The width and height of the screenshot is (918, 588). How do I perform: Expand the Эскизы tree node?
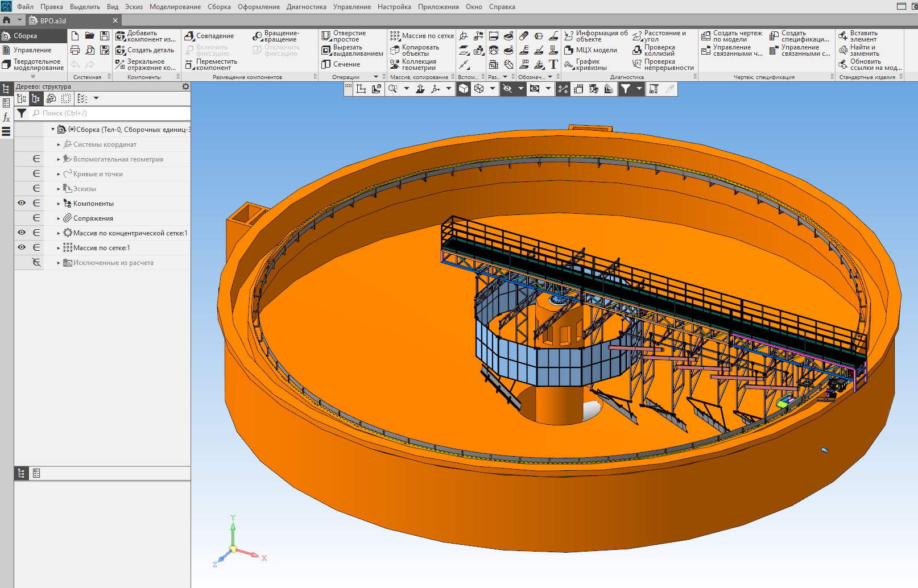pyautogui.click(x=58, y=189)
